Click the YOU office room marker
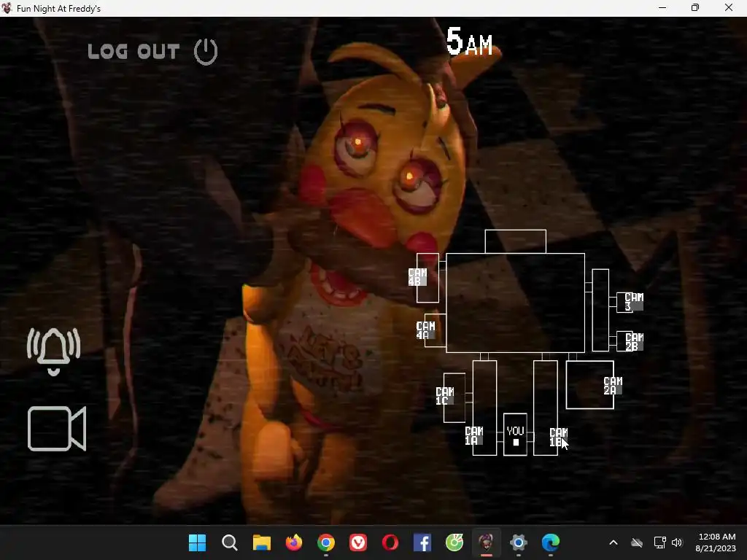This screenshot has width=747, height=560. pyautogui.click(x=516, y=435)
